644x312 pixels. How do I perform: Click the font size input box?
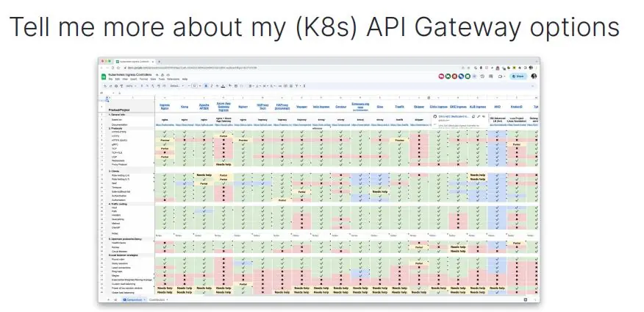point(195,86)
